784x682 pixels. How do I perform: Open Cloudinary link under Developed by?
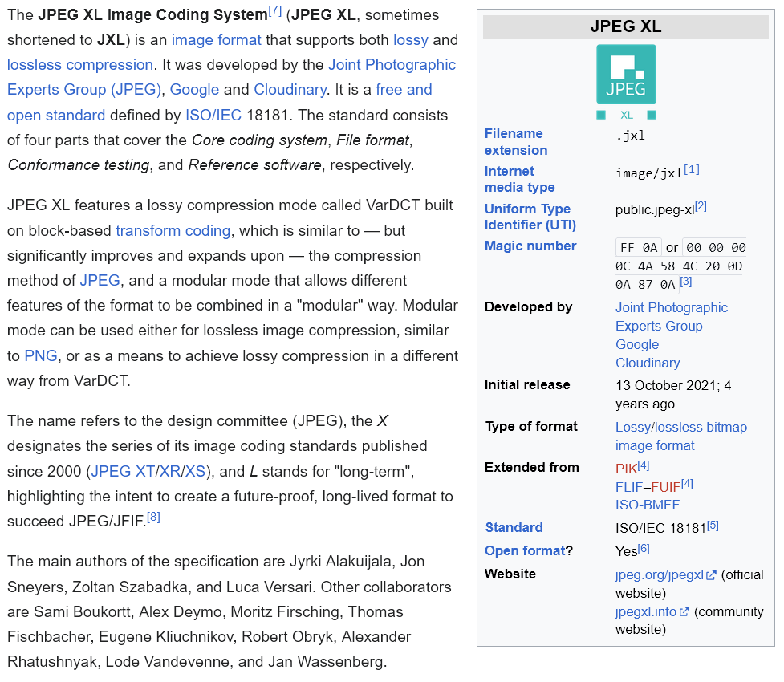click(x=648, y=363)
